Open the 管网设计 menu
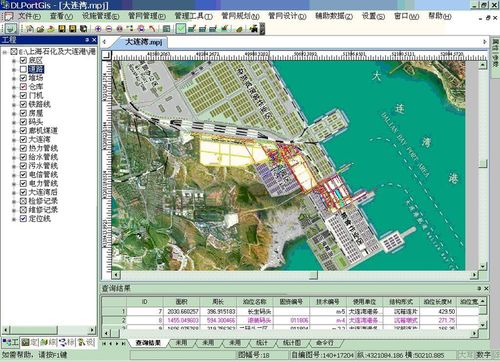 point(287,16)
